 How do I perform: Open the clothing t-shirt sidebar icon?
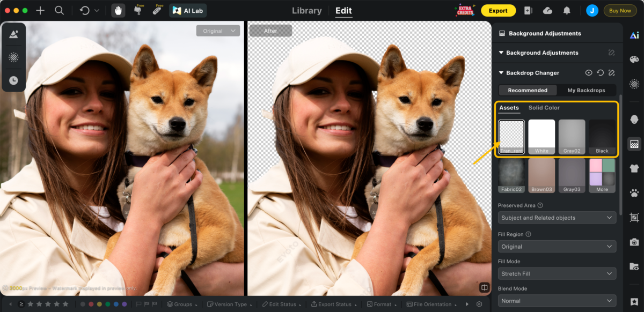click(x=634, y=168)
